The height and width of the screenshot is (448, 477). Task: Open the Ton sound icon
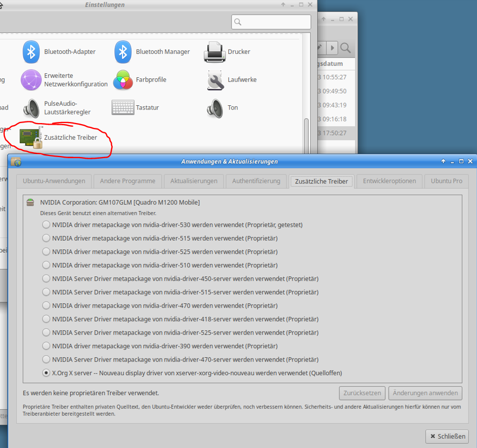click(x=215, y=108)
